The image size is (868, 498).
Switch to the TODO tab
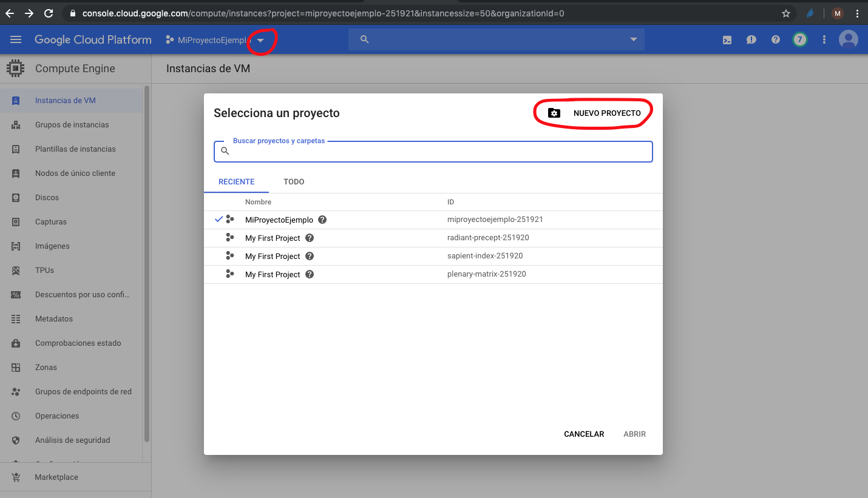(294, 182)
